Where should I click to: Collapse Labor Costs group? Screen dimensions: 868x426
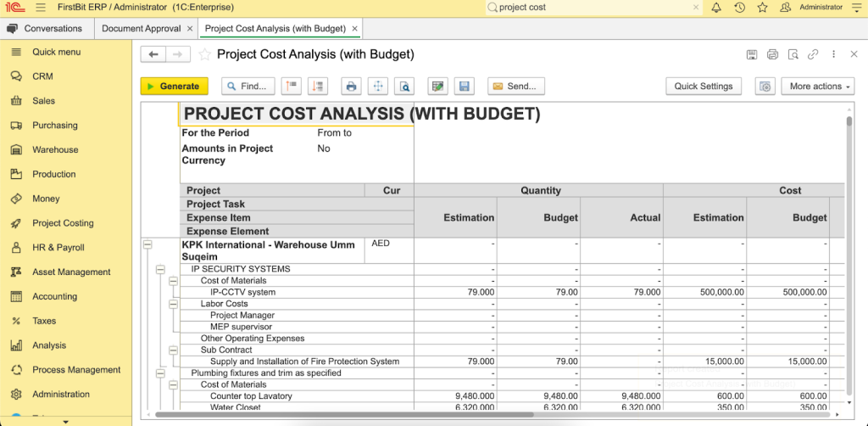click(173, 304)
